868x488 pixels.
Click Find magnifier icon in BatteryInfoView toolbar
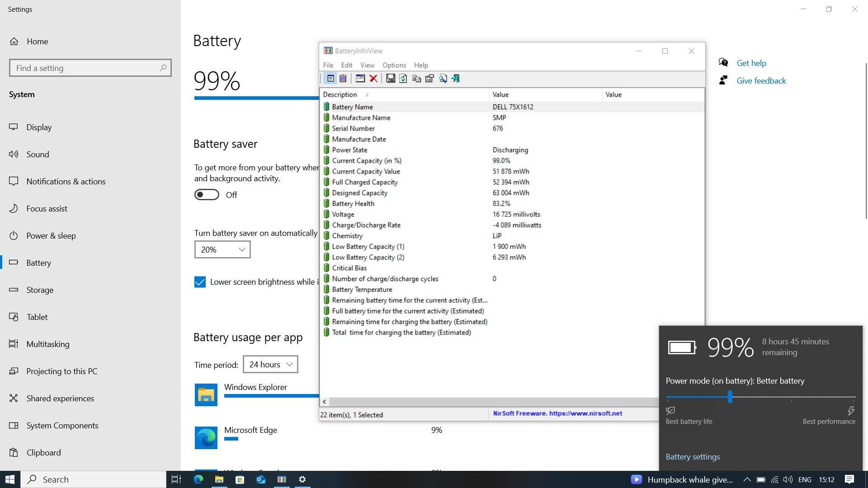(x=443, y=79)
